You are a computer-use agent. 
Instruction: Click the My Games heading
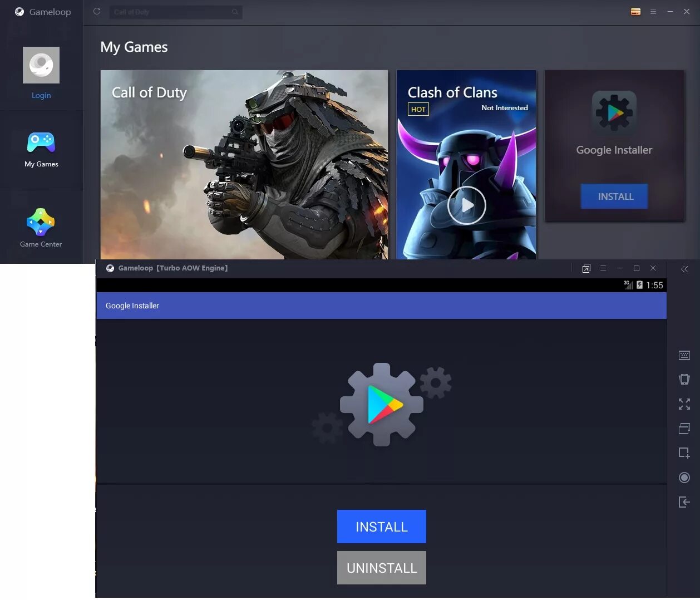(x=134, y=47)
